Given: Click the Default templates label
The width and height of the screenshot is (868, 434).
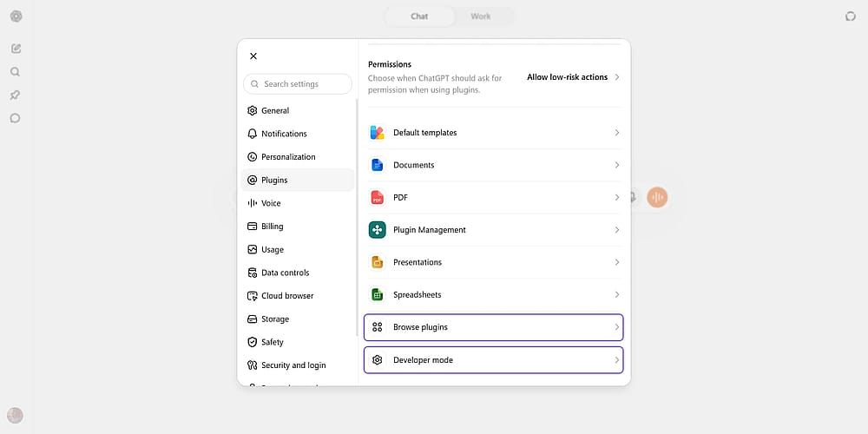Looking at the screenshot, I should click(425, 133).
